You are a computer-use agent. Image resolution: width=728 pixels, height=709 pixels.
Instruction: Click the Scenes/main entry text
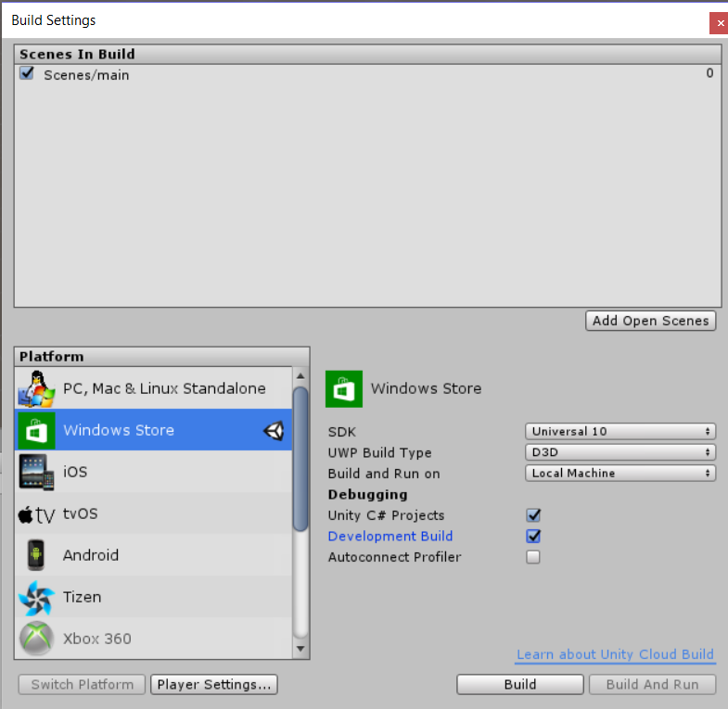(x=86, y=75)
